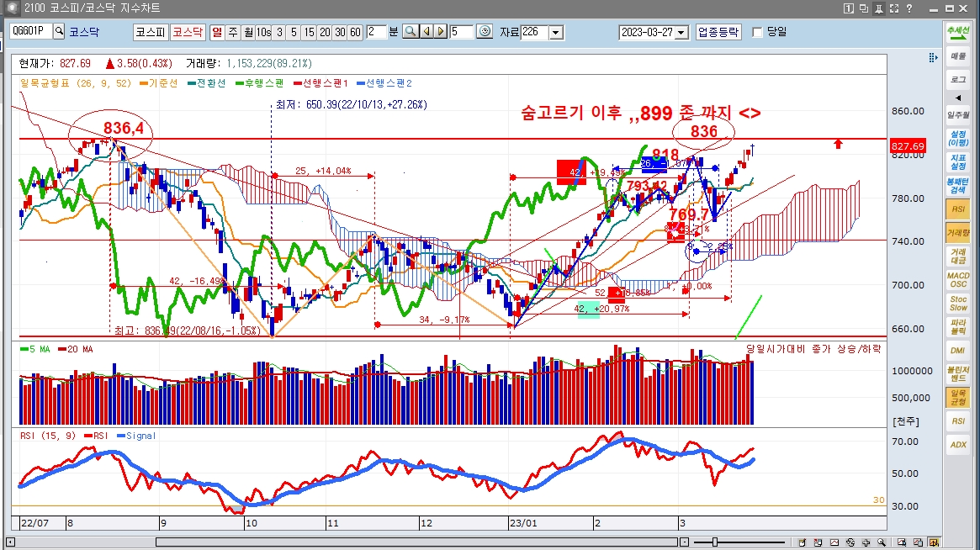Toggle the 일목균형 ichimoku indicator button
The width and height of the screenshot is (980, 550).
point(958,397)
